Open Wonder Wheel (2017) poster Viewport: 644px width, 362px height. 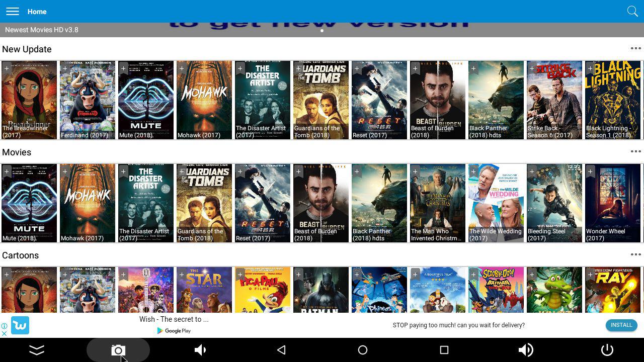pos(613,203)
